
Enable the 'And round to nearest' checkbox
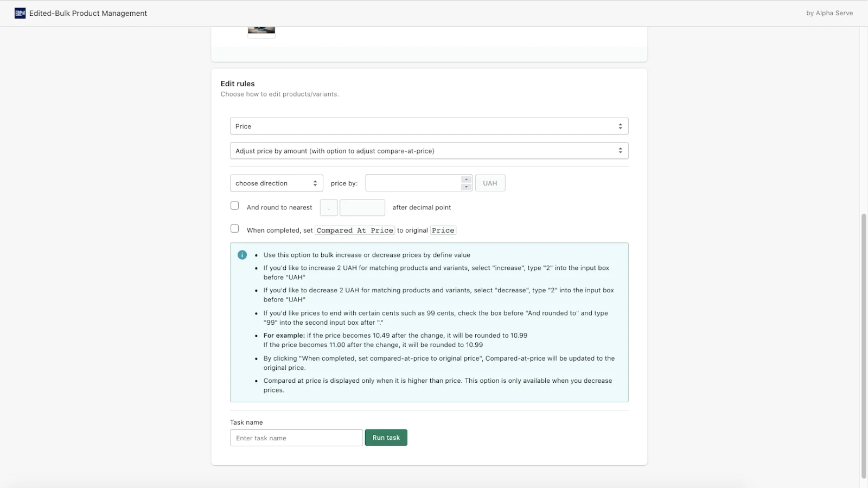(x=234, y=206)
